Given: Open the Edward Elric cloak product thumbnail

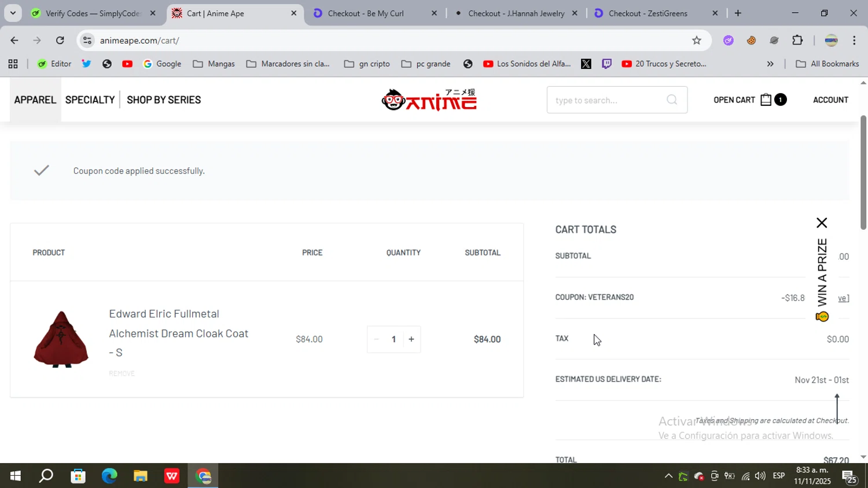Looking at the screenshot, I should pyautogui.click(x=61, y=339).
